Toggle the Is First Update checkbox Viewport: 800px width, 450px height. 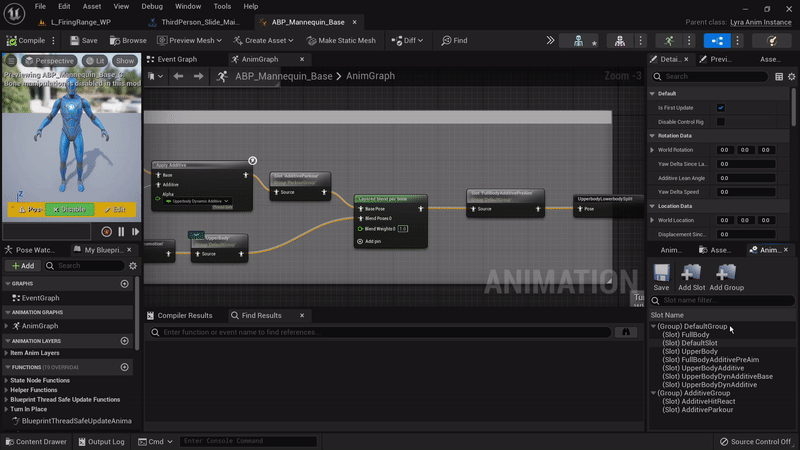720,108
